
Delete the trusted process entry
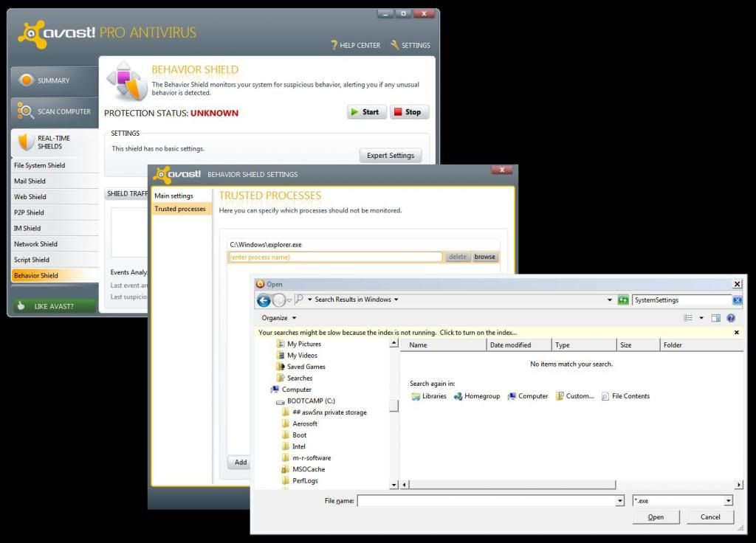pos(458,257)
